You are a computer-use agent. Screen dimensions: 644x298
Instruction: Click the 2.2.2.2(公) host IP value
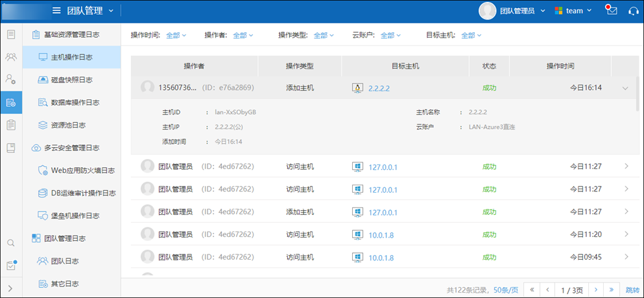[229, 127]
